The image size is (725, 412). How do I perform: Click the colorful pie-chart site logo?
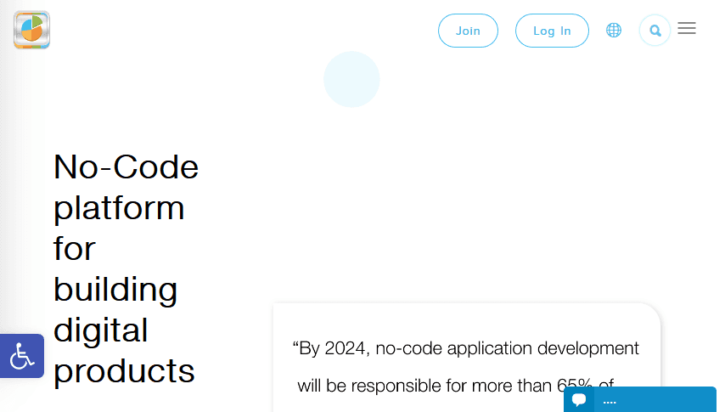[31, 30]
